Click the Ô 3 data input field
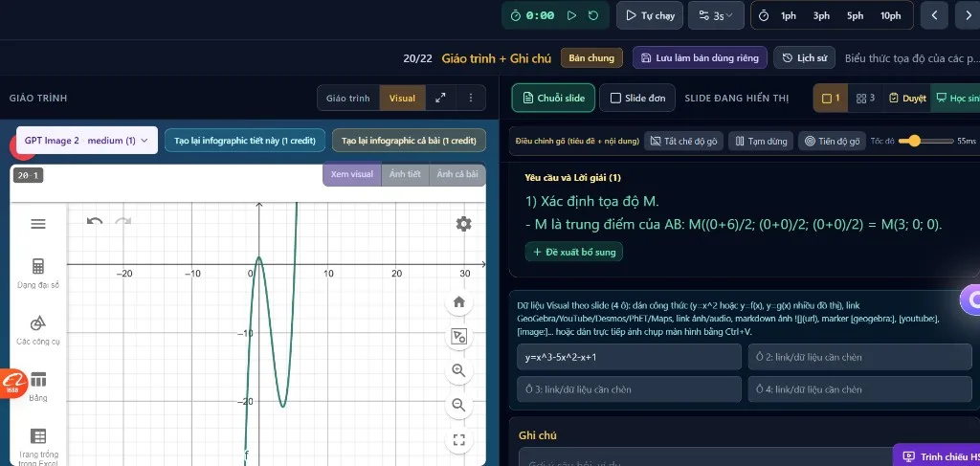 click(x=630, y=389)
